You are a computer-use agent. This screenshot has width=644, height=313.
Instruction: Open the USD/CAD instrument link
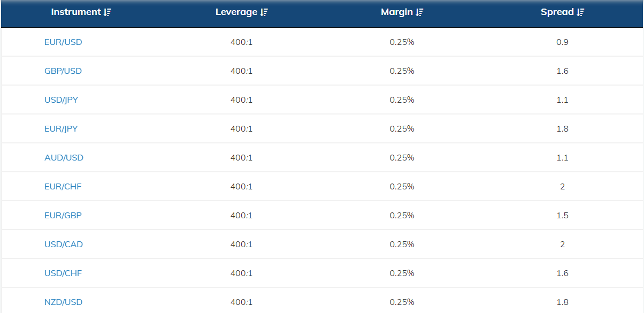click(x=63, y=244)
